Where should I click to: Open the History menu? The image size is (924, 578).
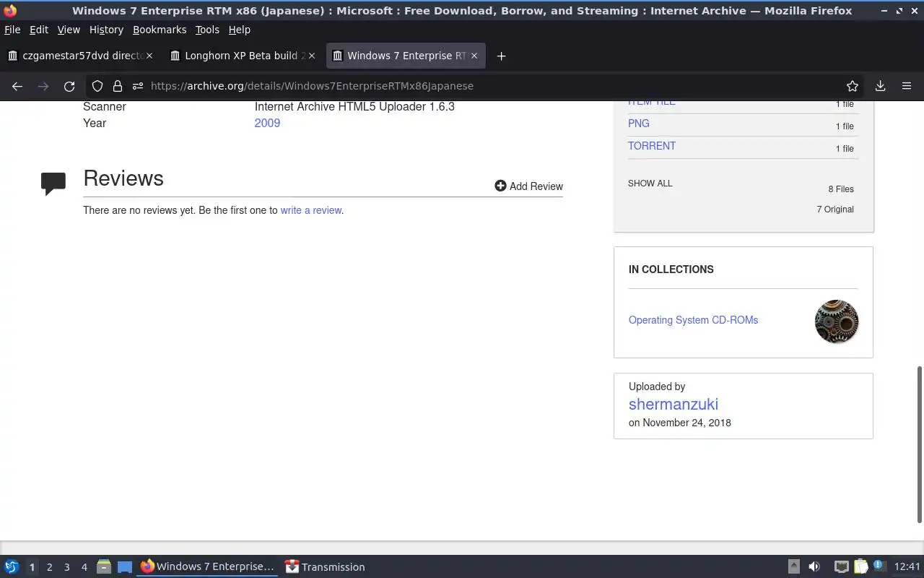(106, 30)
